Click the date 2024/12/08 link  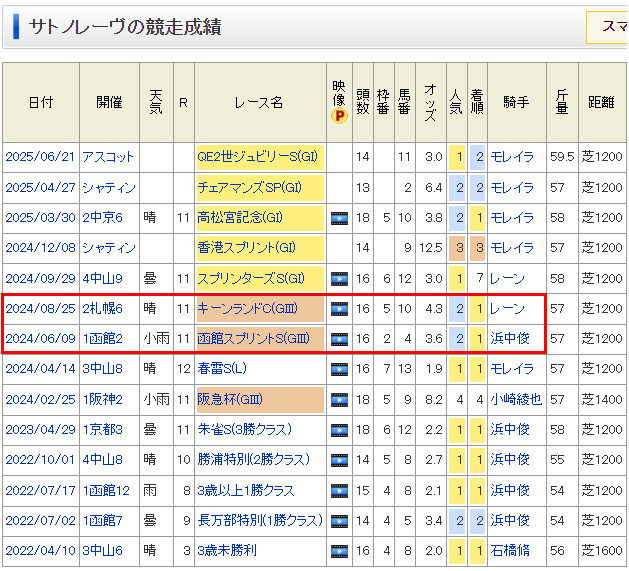click(40, 248)
